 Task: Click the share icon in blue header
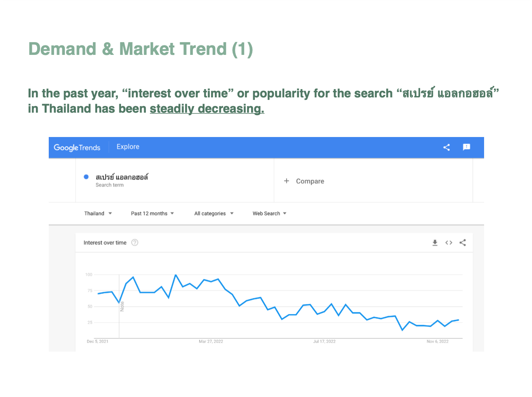coord(446,147)
